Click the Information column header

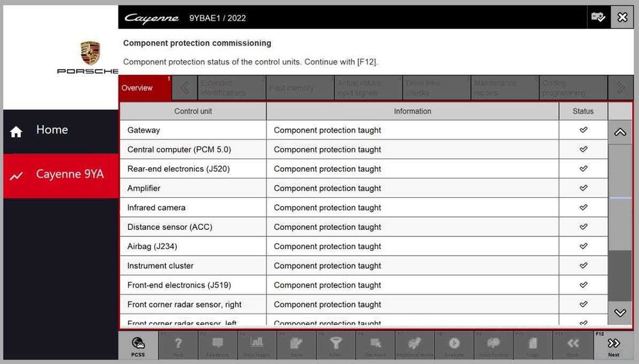(x=412, y=111)
